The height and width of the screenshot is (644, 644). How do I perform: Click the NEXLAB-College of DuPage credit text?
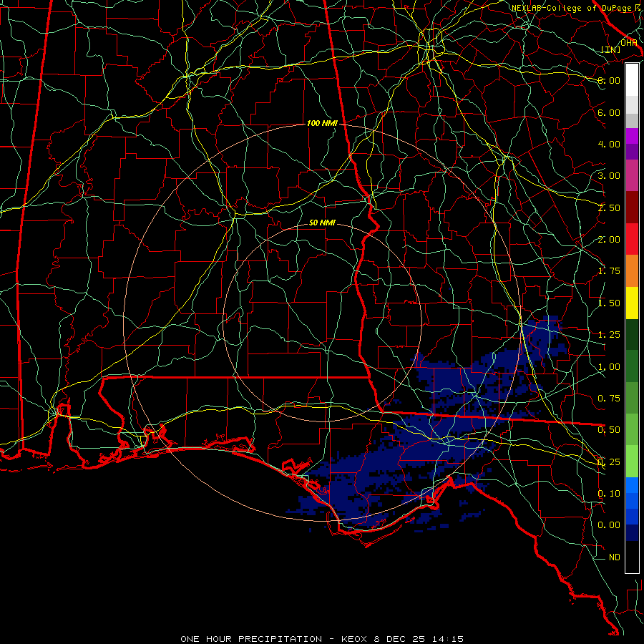[573, 8]
